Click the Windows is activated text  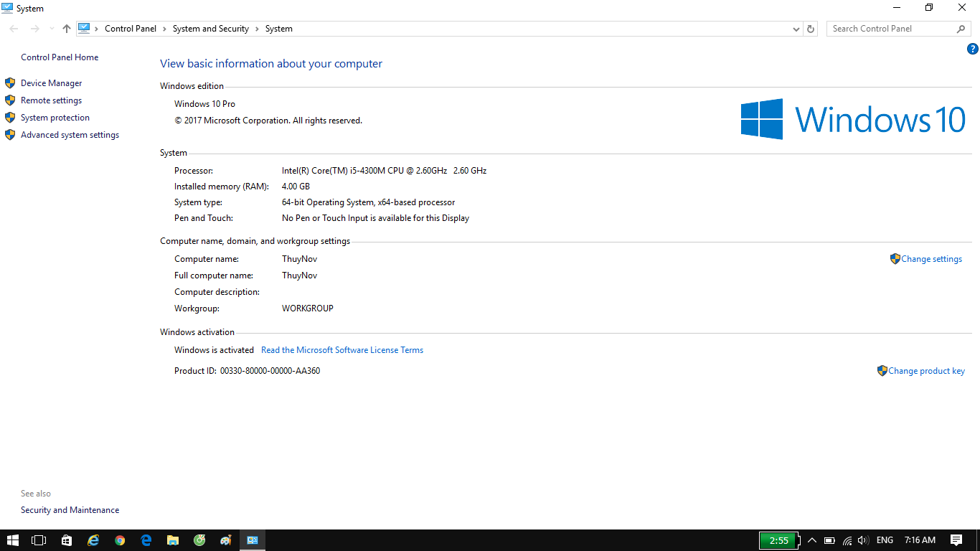(x=214, y=350)
